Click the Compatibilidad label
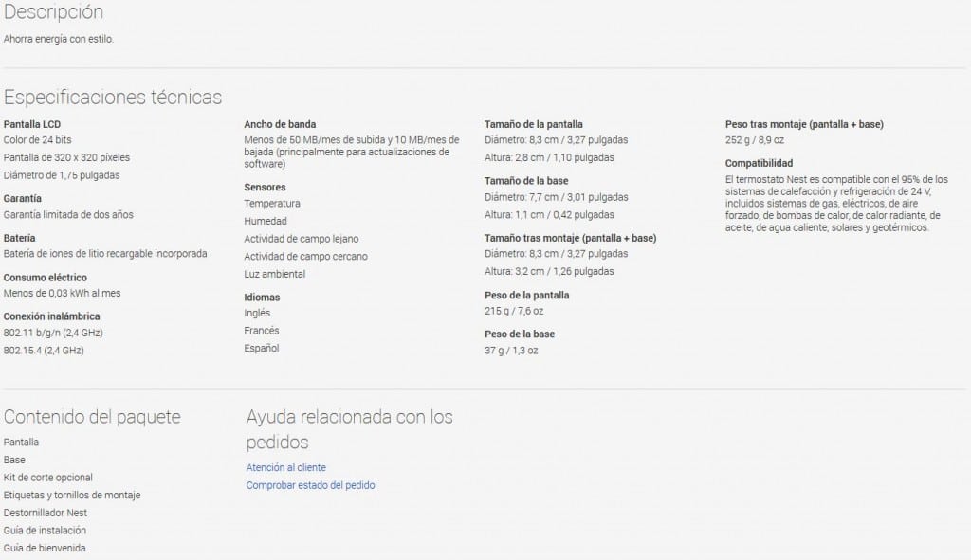Viewport: 971px width, 560px height. pos(760,163)
